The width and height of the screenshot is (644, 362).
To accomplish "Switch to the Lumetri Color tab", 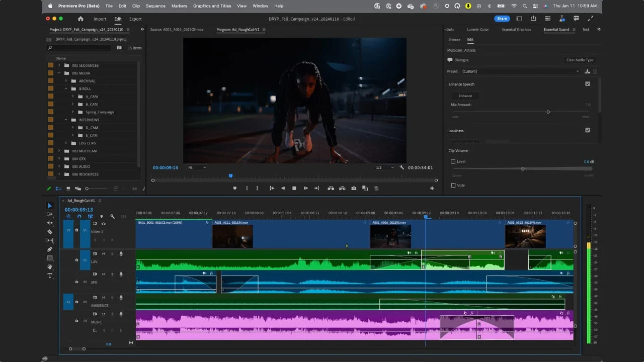I will point(477,30).
